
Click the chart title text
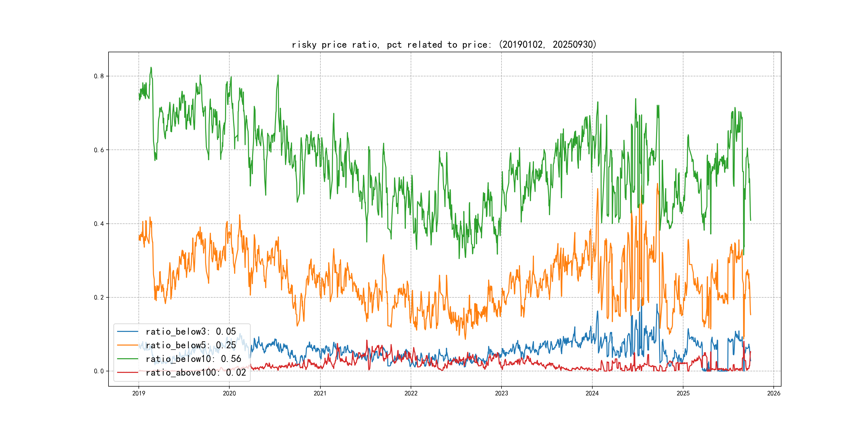[444, 44]
